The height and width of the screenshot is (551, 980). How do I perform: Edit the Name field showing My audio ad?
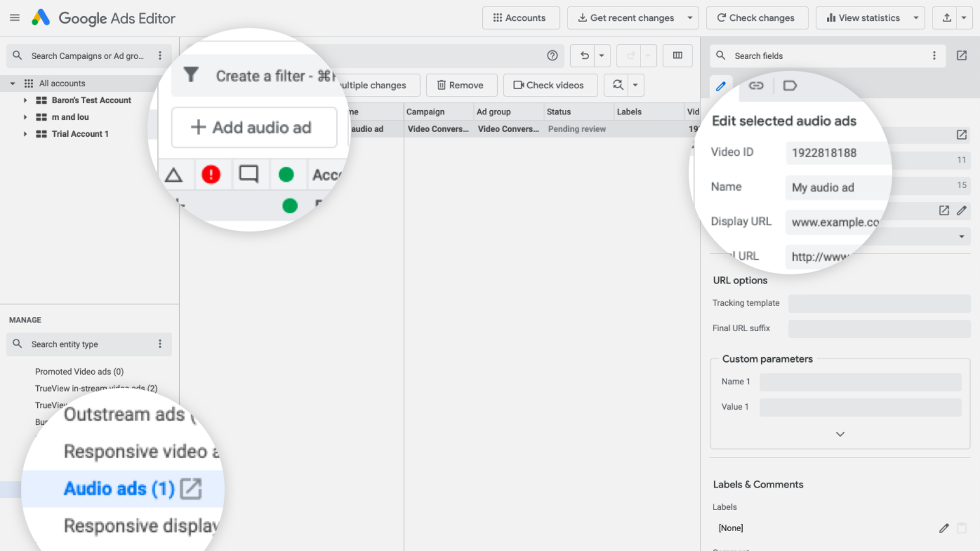pos(836,187)
